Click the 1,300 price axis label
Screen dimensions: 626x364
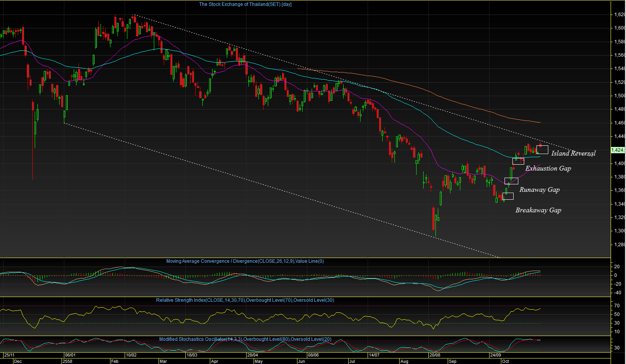coord(619,231)
